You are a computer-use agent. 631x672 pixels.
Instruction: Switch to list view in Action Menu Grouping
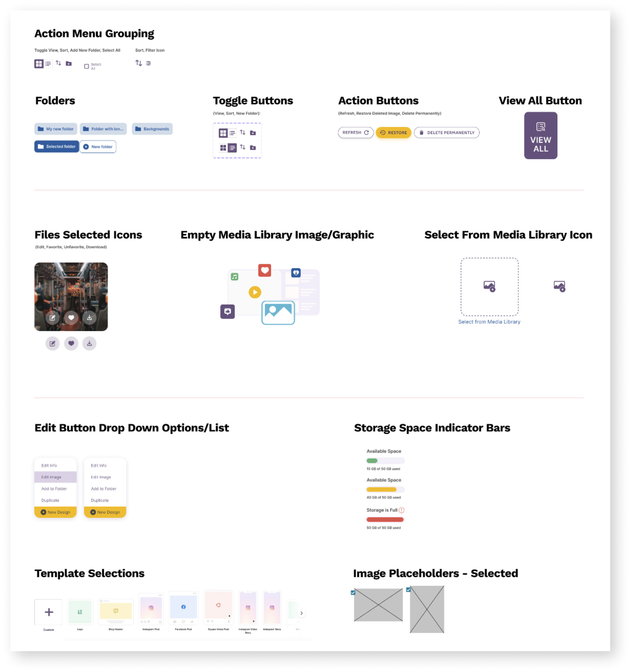pyautogui.click(x=48, y=63)
